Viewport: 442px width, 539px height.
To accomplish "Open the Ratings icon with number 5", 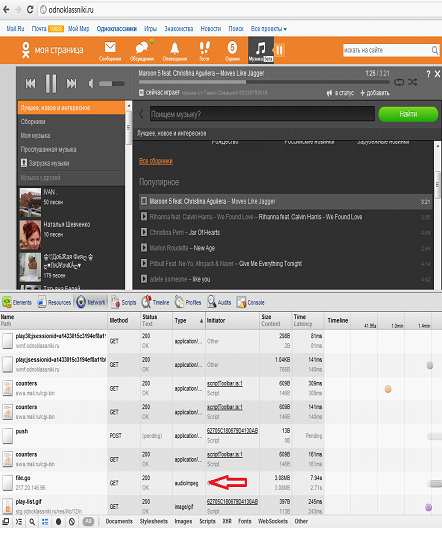I will pyautogui.click(x=232, y=51).
